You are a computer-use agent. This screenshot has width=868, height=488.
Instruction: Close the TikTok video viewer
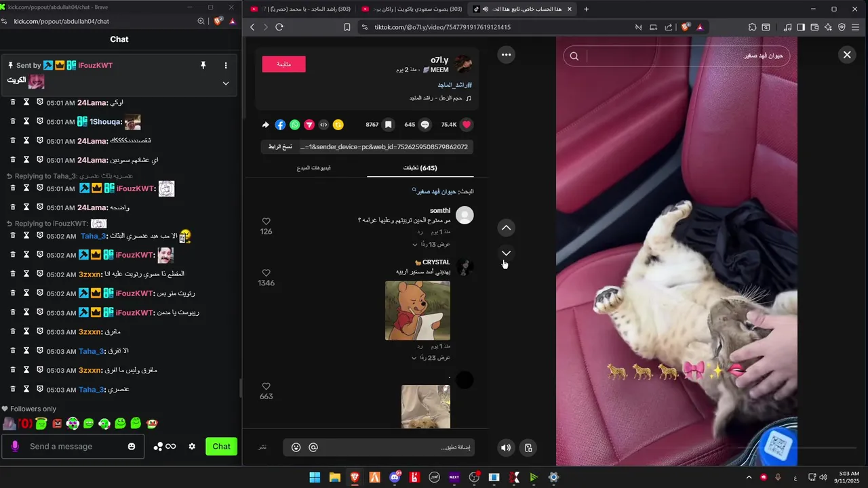tap(847, 55)
